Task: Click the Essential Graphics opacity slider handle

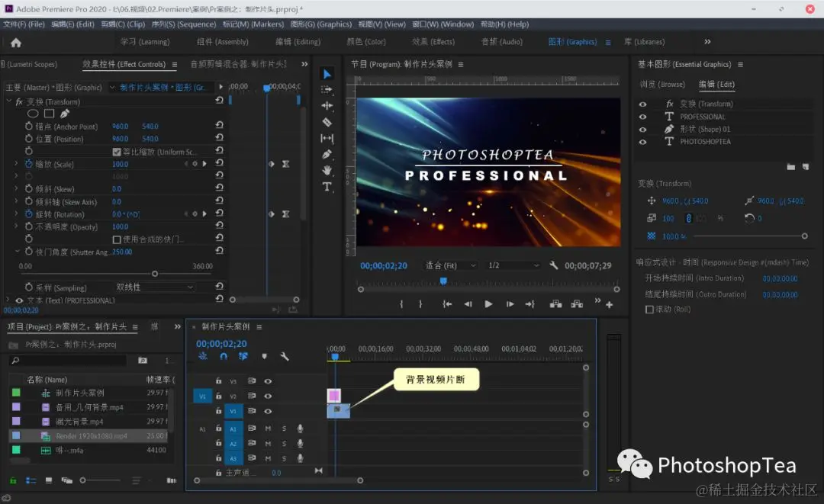Action: pyautogui.click(x=805, y=236)
